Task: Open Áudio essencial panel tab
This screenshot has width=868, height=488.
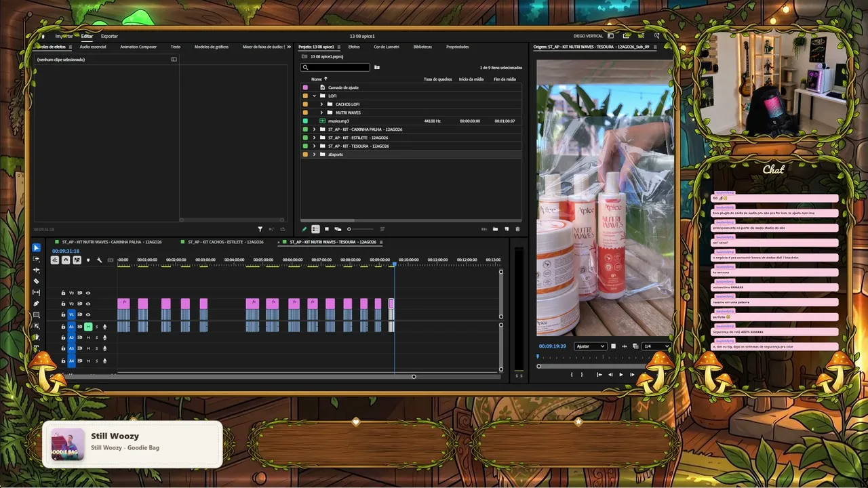Action: point(93,47)
